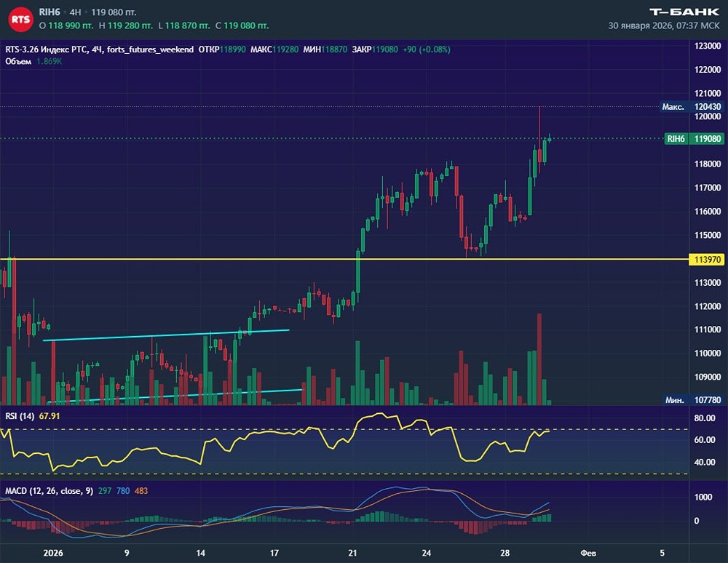Open the 4H timeframe selector in header
This screenshot has height=563, width=728.
click(75, 12)
